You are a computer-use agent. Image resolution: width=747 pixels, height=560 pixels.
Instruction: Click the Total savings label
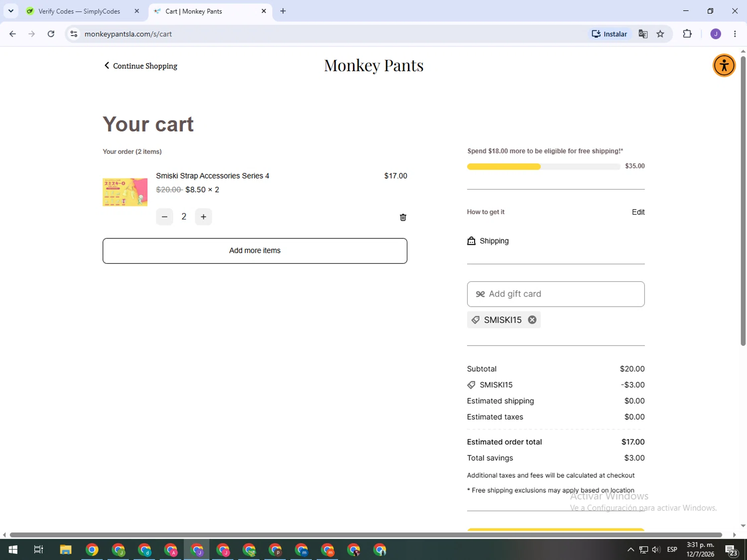click(x=490, y=458)
